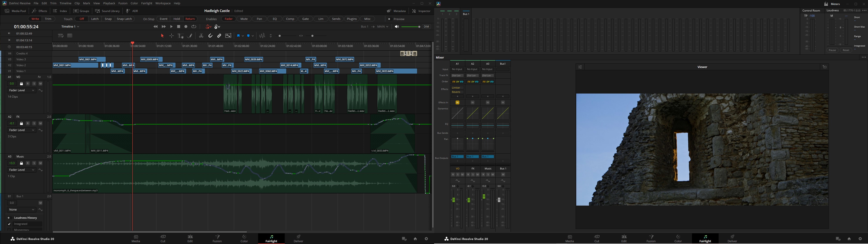The width and height of the screenshot is (868, 244).
Task: Show the Index panel
Action: point(60,11)
